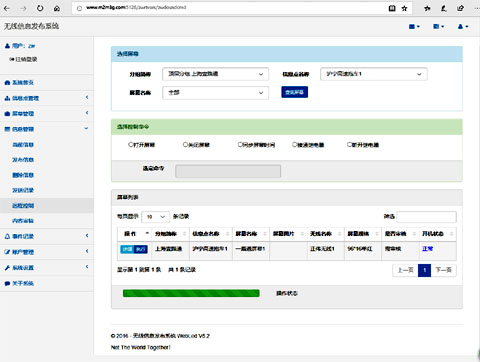The height and width of the screenshot is (362, 480).
Task: Select page 1 in pagination
Action: pos(425,270)
